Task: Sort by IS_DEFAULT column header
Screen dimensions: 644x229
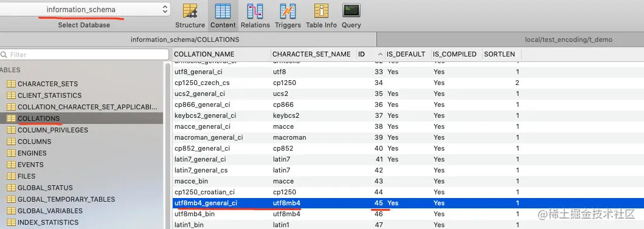Action: point(408,54)
